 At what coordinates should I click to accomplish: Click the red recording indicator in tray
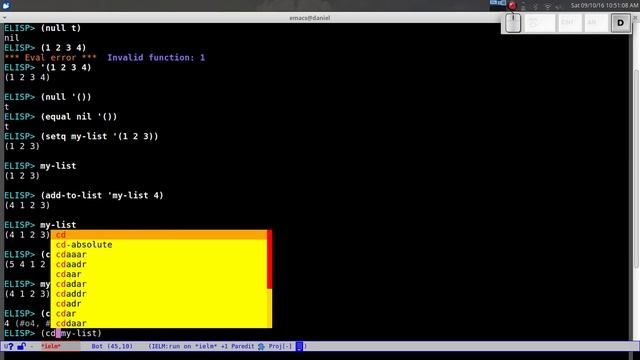pos(512,6)
